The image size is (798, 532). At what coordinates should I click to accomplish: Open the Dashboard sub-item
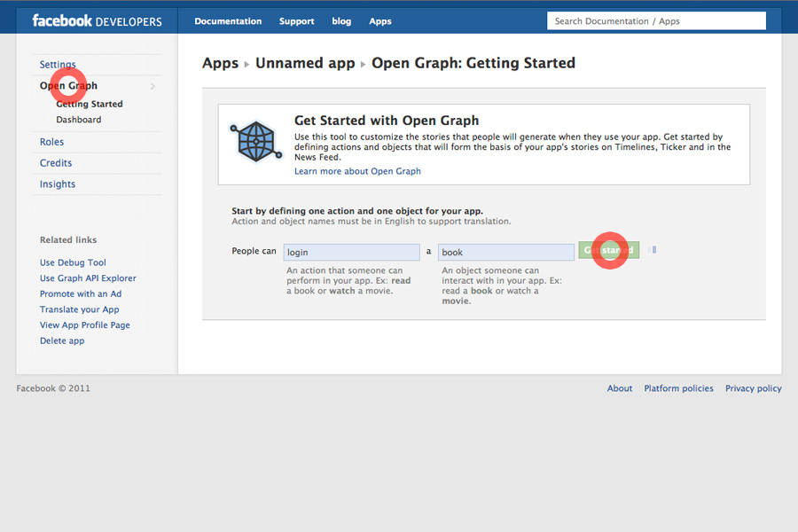[79, 120]
